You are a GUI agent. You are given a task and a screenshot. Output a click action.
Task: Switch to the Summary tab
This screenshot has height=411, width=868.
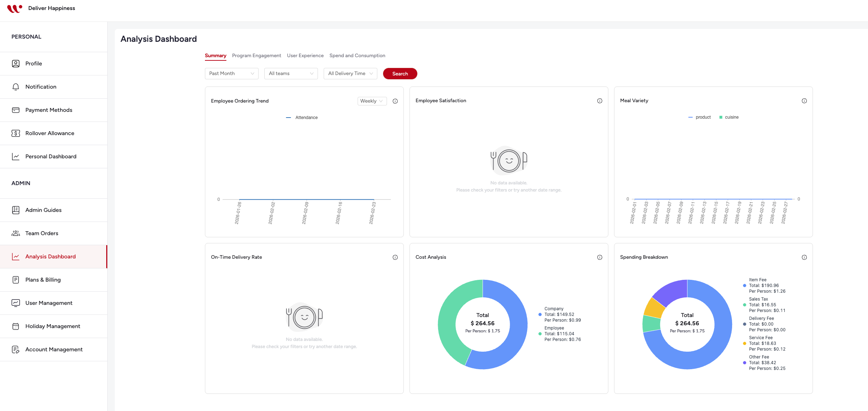tap(216, 55)
